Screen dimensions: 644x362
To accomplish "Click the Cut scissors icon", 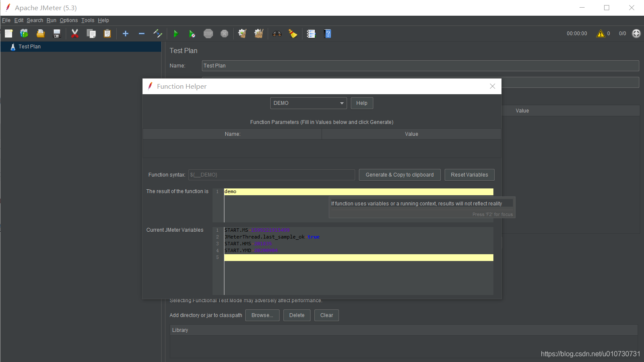I will [75, 34].
